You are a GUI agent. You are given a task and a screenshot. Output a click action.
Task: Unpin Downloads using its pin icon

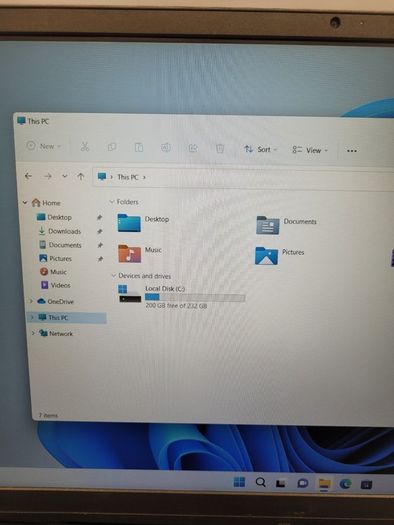99,231
